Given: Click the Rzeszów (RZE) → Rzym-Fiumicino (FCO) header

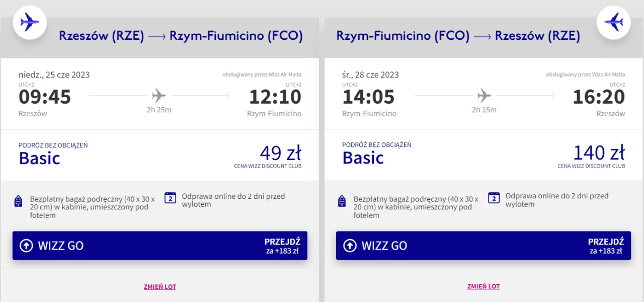Looking at the screenshot, I should [x=181, y=36].
